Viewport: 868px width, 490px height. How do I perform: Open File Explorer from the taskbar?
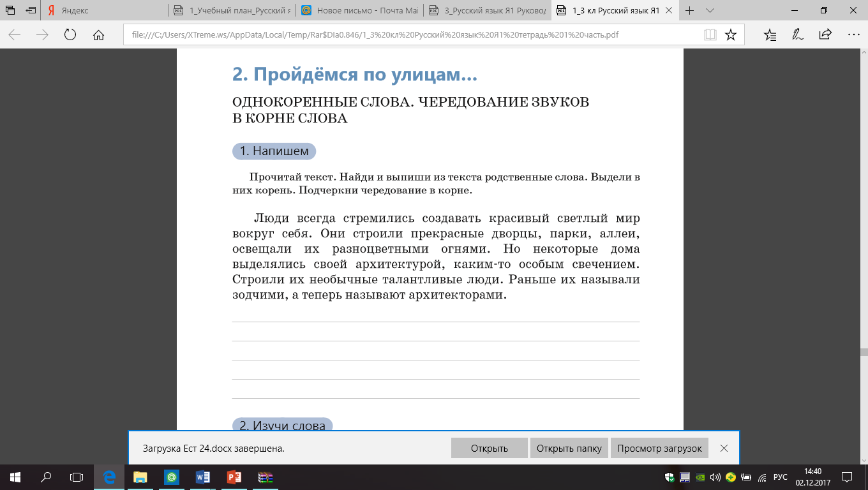click(140, 477)
